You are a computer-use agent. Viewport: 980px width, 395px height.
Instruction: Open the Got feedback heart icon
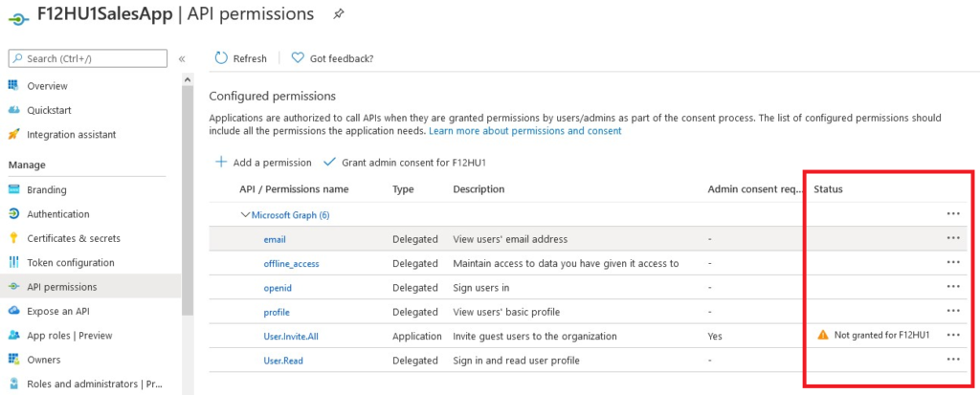298,58
